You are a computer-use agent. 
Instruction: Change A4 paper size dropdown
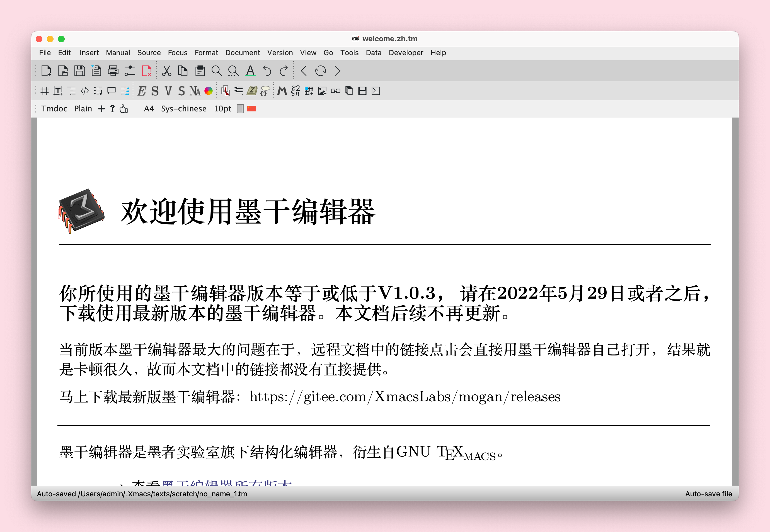(x=149, y=109)
